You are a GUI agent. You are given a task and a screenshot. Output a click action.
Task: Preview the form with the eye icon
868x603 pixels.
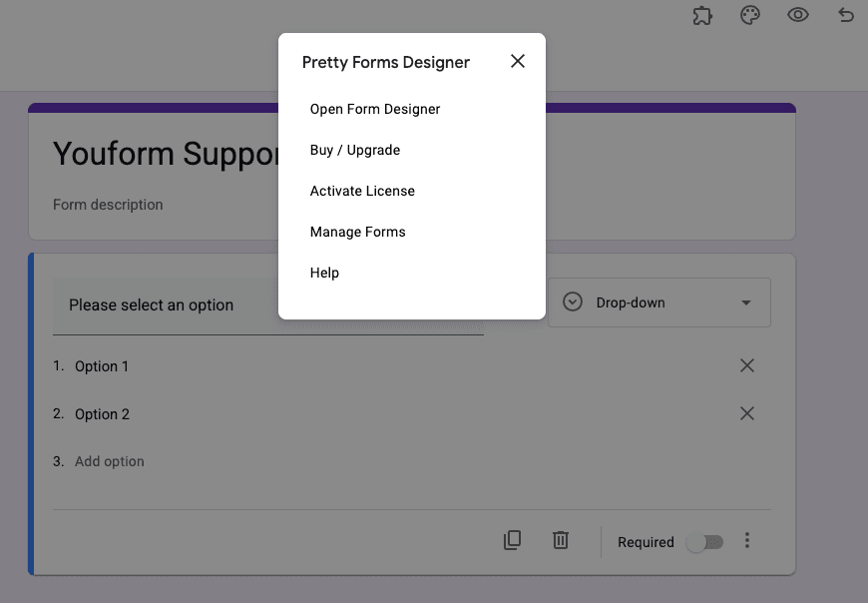point(798,15)
